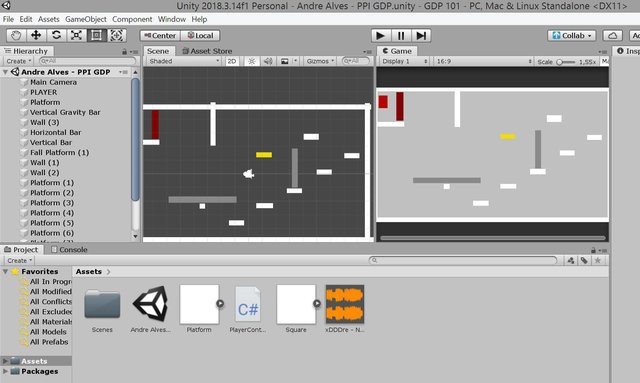This screenshot has width=640, height=383.
Task: Select the Scale tool
Action: (76, 36)
